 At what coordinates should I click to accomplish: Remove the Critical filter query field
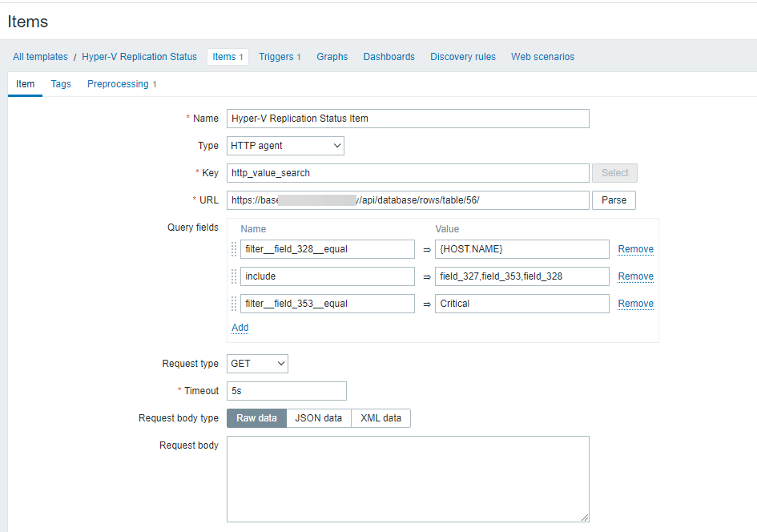click(635, 304)
